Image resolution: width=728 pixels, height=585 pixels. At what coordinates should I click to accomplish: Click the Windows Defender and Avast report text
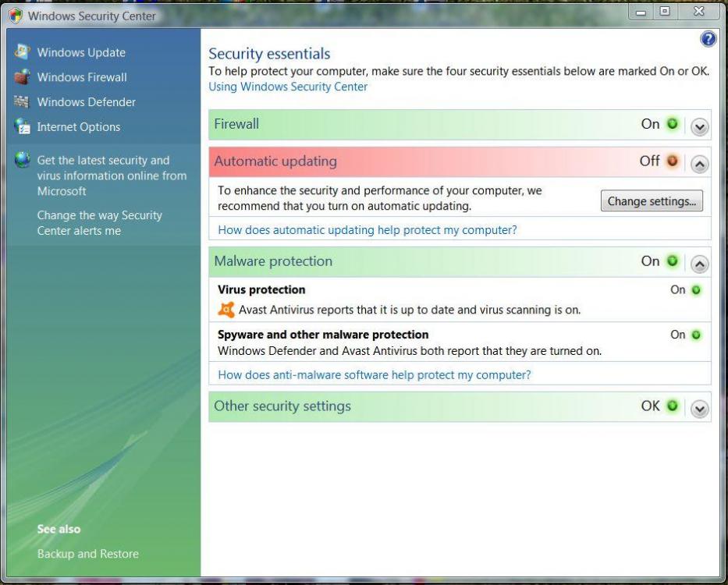click(410, 351)
